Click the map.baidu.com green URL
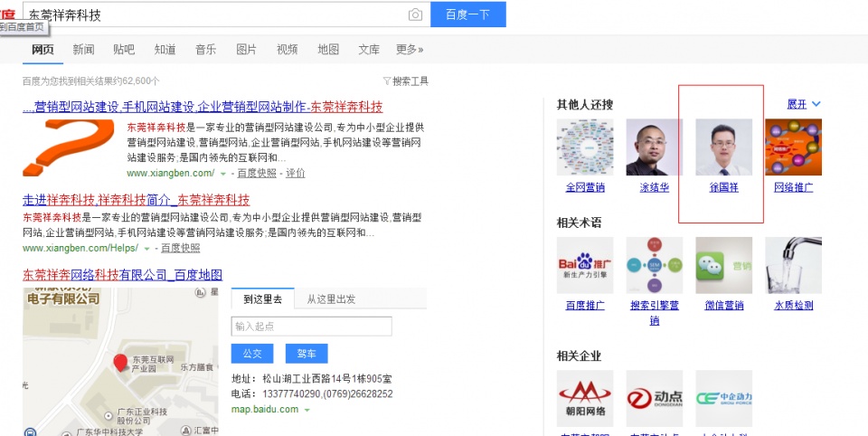This screenshot has height=436, width=868. click(265, 410)
